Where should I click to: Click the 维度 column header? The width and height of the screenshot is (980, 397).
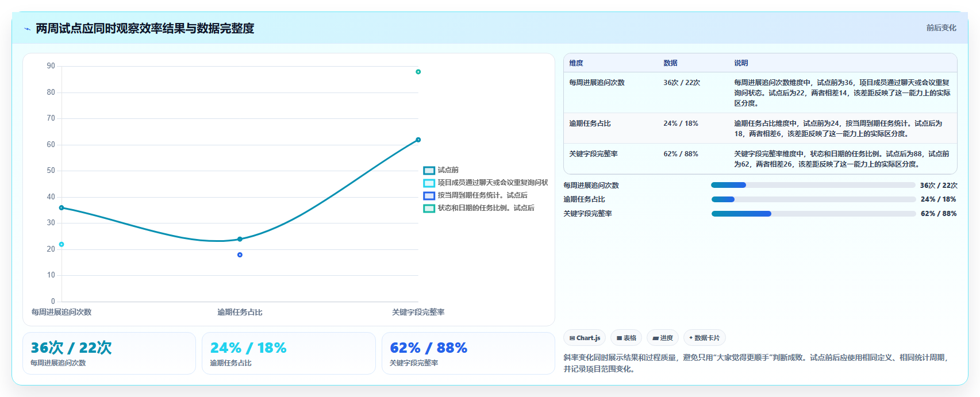click(x=576, y=63)
